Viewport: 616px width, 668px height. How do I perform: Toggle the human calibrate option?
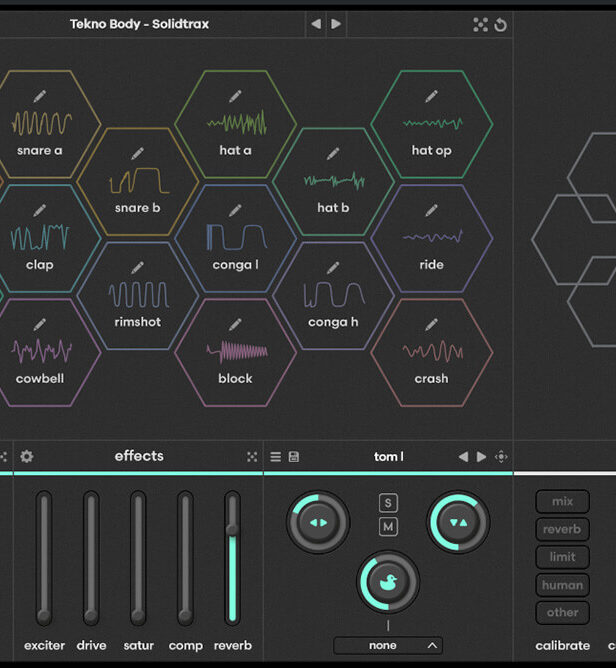point(562,585)
